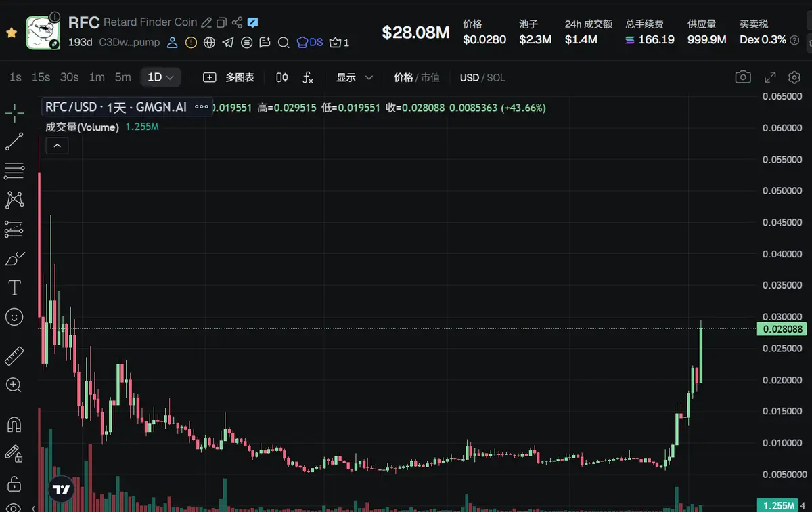This screenshot has width=812, height=512.
Task: Switch chart to 价格 price mode
Action: coord(403,77)
